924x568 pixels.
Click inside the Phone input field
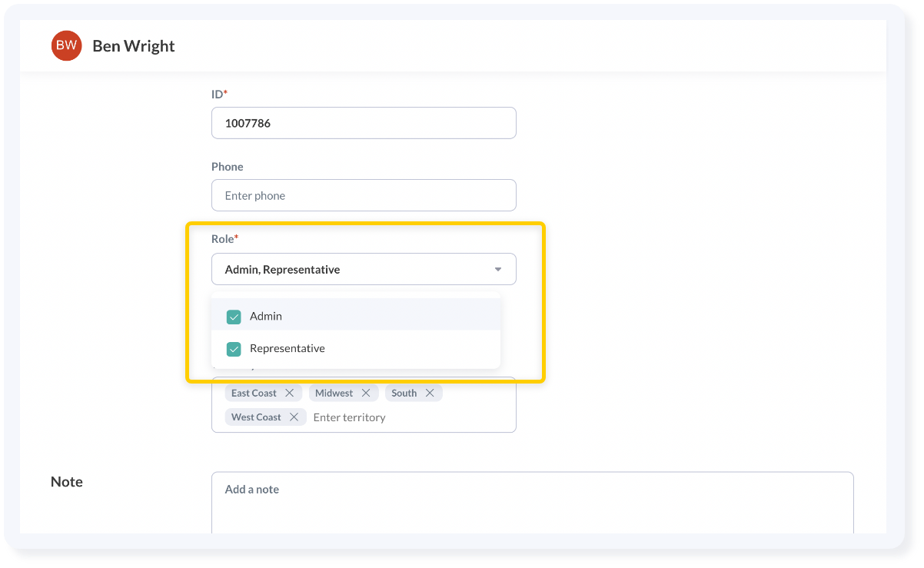tap(364, 195)
